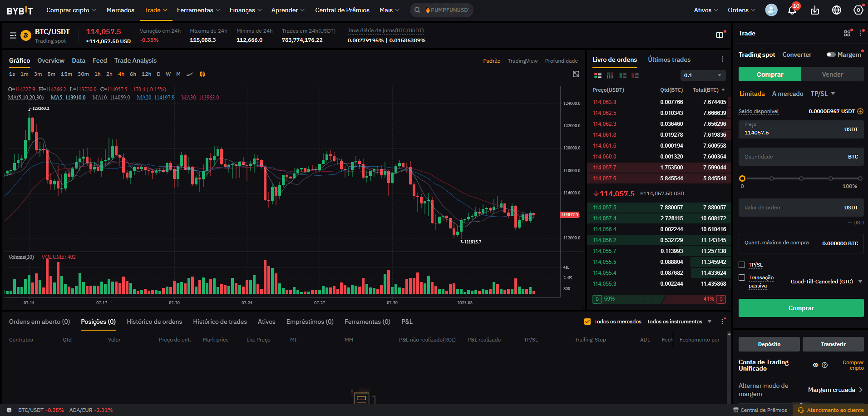
Task: Open notifications bell icon
Action: coord(792,10)
